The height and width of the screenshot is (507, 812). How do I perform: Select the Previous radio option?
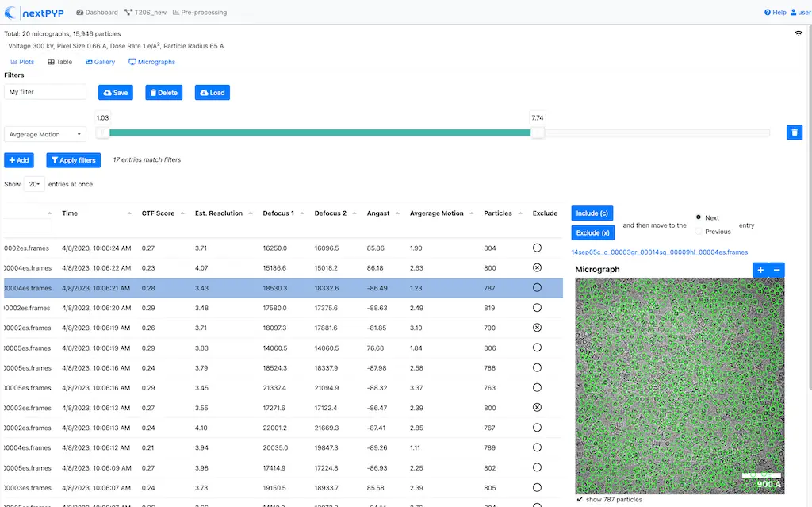(x=699, y=232)
